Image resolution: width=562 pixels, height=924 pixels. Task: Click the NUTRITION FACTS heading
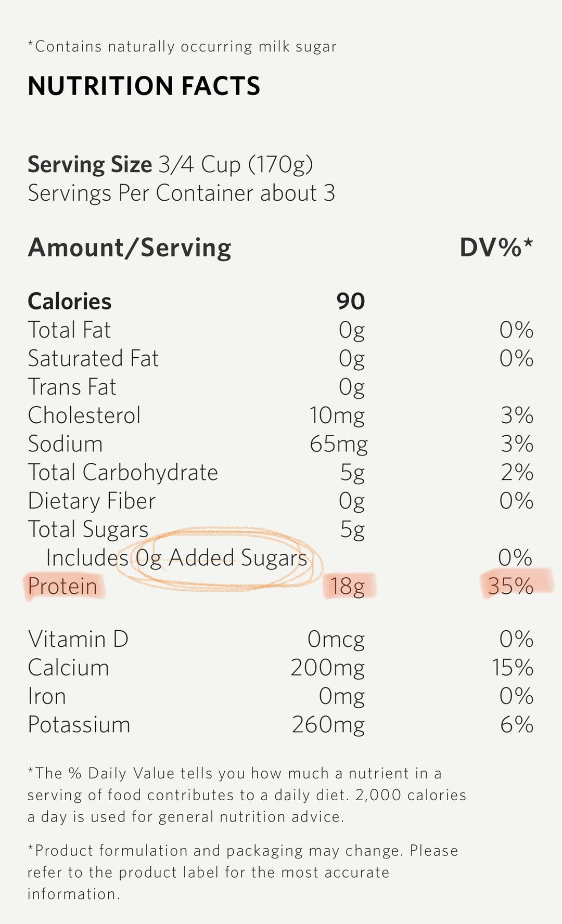[144, 86]
